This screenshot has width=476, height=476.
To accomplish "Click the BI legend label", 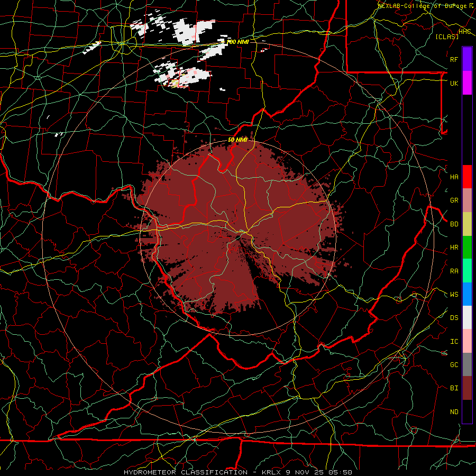I will [454, 388].
